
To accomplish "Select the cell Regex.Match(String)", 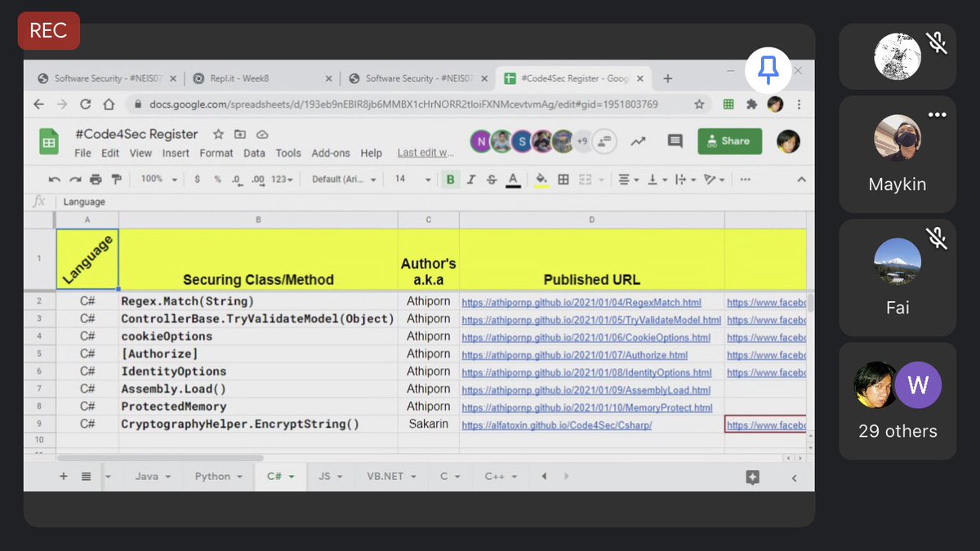I will (x=258, y=301).
